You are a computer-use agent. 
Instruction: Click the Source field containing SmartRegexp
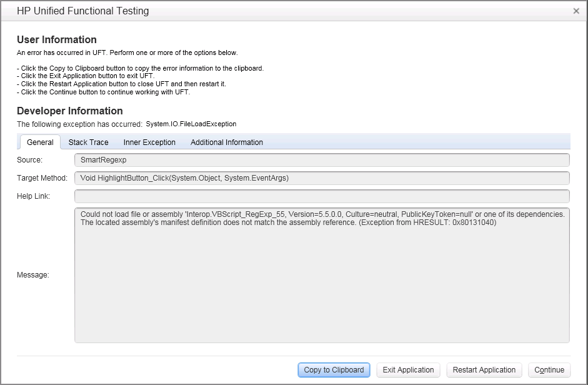tap(321, 160)
